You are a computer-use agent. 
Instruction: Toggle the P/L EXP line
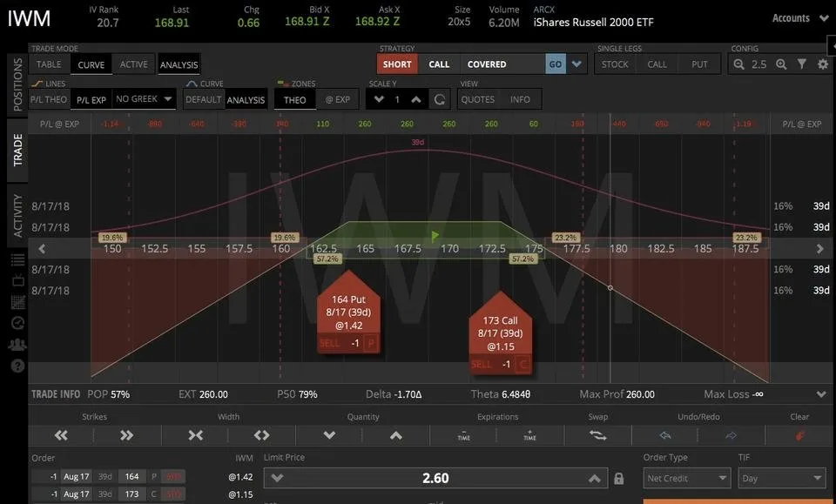coord(91,99)
